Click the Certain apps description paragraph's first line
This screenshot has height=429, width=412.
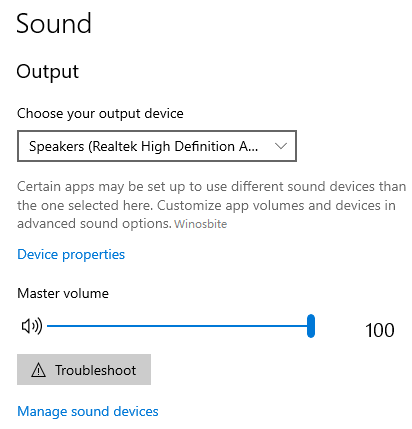(x=212, y=187)
